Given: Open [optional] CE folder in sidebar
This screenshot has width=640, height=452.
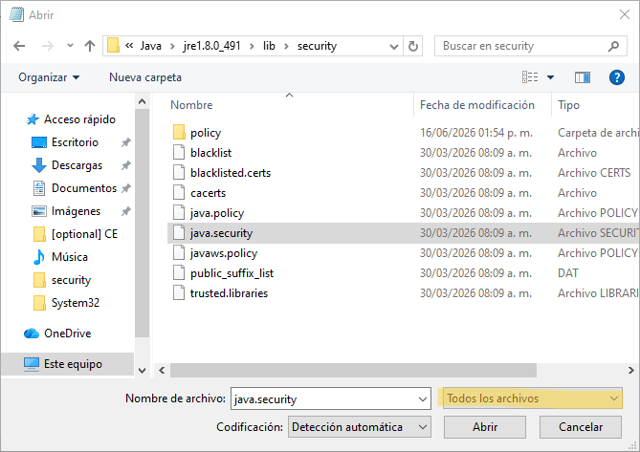Looking at the screenshot, I should 75,234.
